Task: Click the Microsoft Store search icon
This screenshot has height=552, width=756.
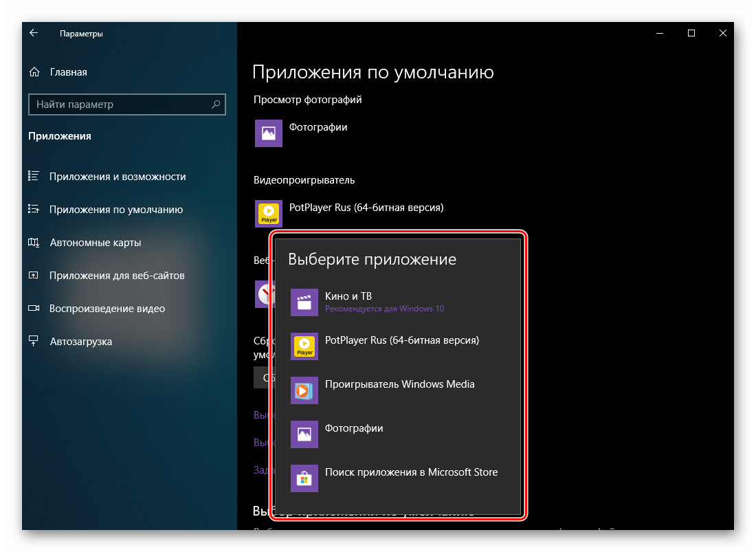Action: (x=304, y=478)
